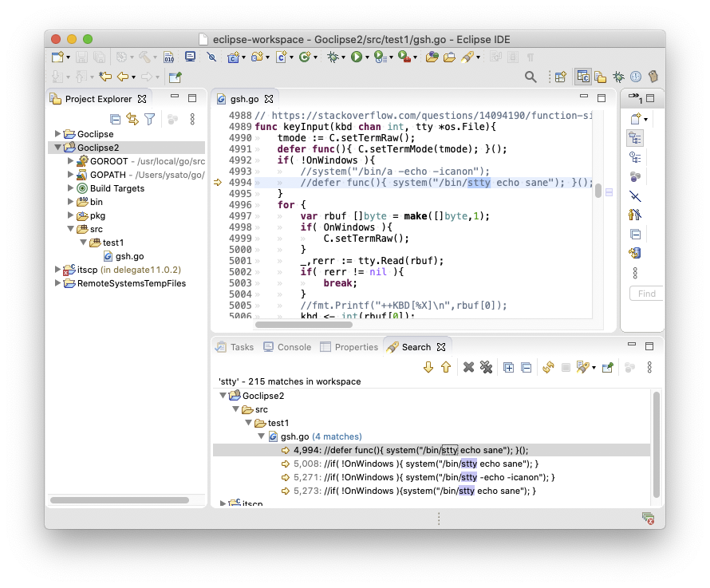Remove all matches in Search view

coord(486,367)
